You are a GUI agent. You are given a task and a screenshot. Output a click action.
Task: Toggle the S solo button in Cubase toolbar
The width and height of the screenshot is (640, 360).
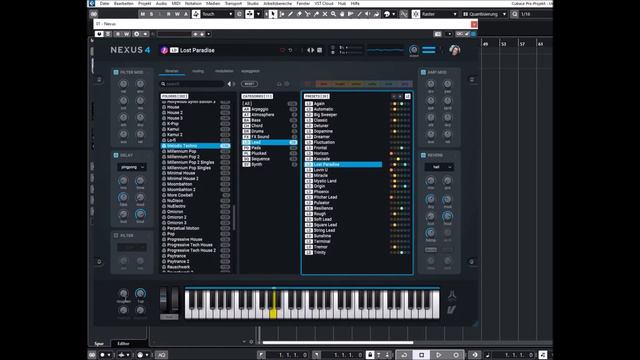coord(151,14)
